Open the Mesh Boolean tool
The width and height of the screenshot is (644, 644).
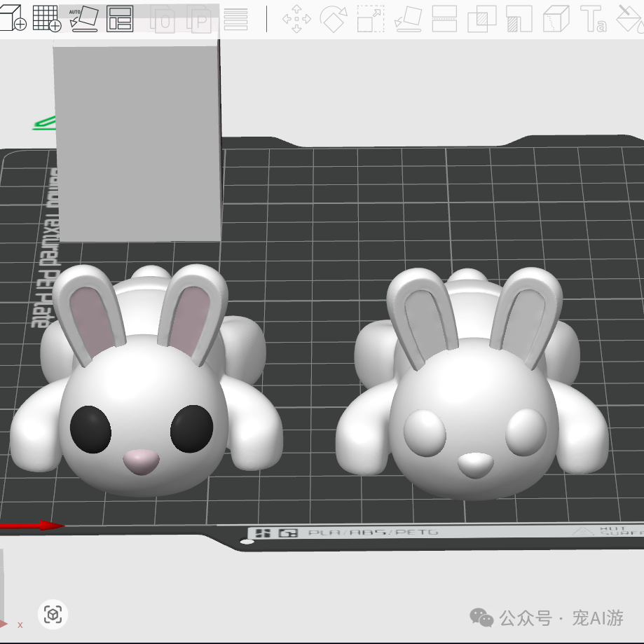pos(480,18)
